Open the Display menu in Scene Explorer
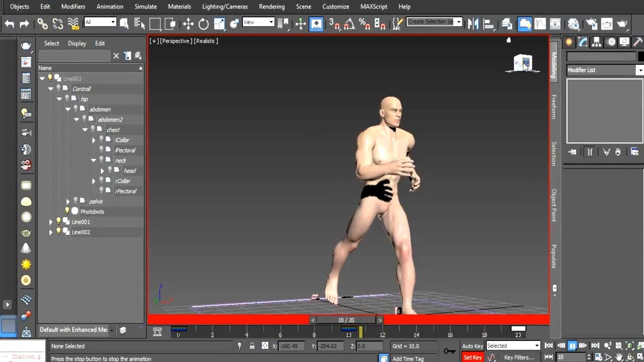The image size is (644, 362). pyautogui.click(x=77, y=43)
